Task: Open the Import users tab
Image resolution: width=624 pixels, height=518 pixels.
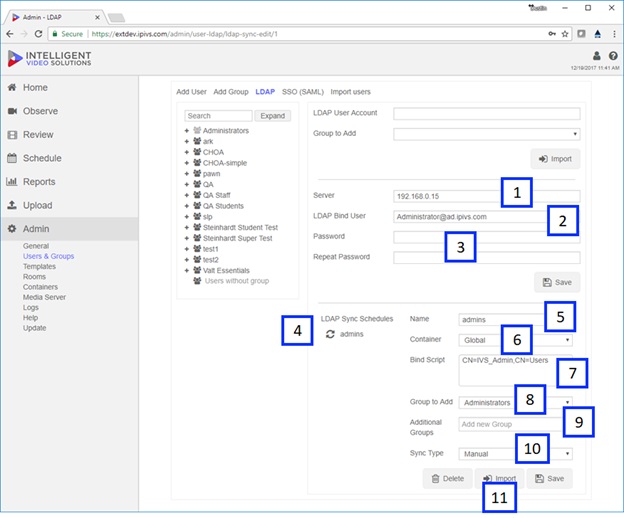Action: point(351,92)
